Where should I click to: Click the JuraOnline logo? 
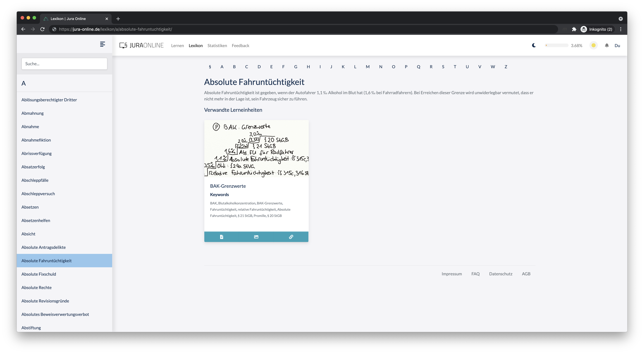tap(142, 45)
